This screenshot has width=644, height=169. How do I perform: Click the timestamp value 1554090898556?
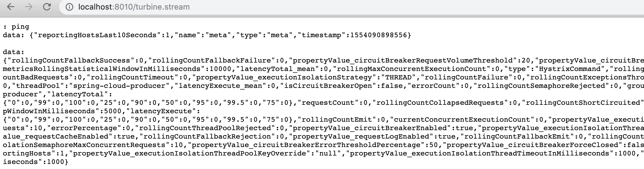click(x=378, y=35)
